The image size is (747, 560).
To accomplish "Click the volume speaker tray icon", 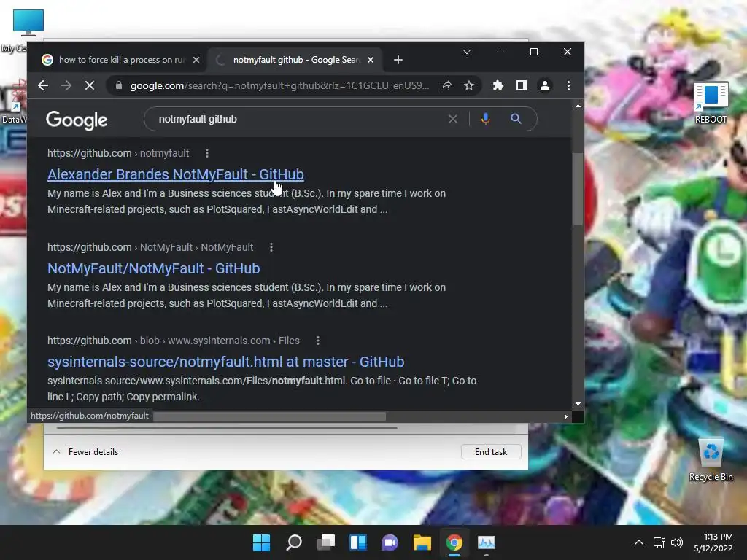I will point(676,542).
